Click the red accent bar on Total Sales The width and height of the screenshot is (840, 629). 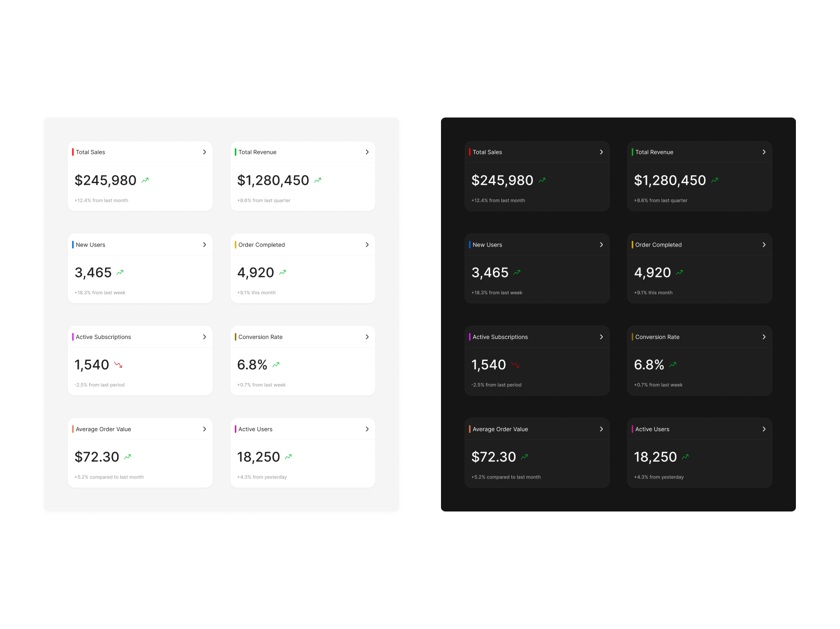pos(73,152)
